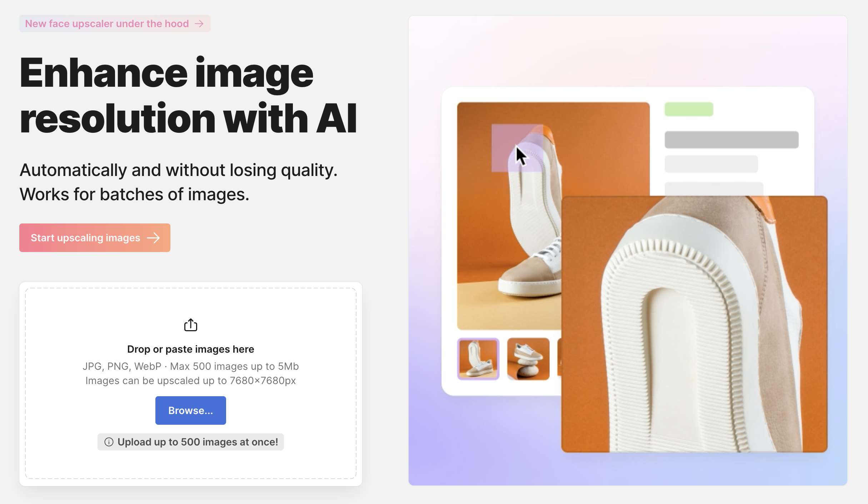The height and width of the screenshot is (504, 868).
Task: Click arrow icon in Start upscaling button
Action: (x=154, y=238)
